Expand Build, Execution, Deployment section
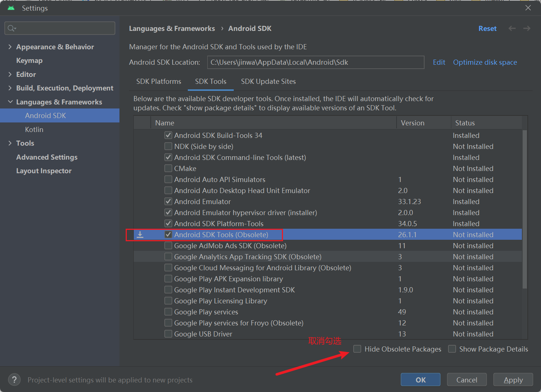This screenshot has width=541, height=392. (x=10, y=88)
